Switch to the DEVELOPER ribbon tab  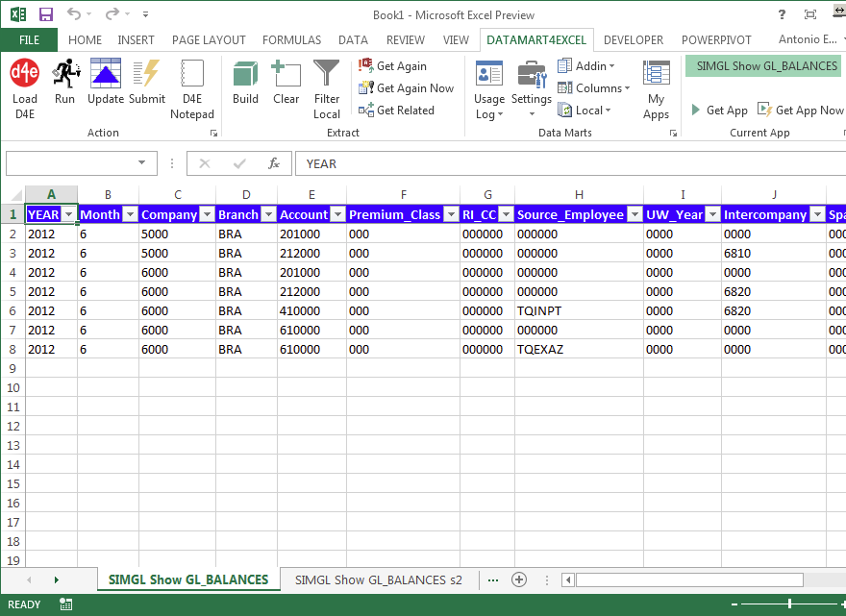[x=634, y=39]
